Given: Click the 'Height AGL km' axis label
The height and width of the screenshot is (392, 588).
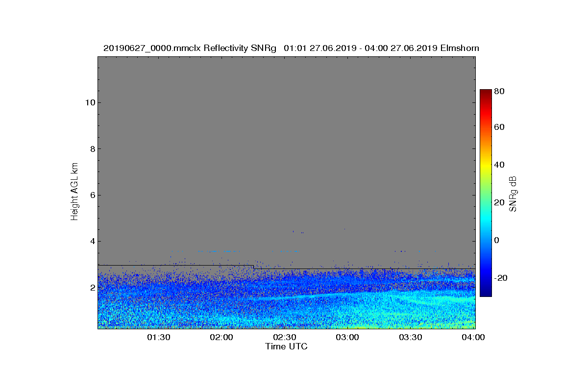Looking at the screenshot, I should tap(74, 192).
